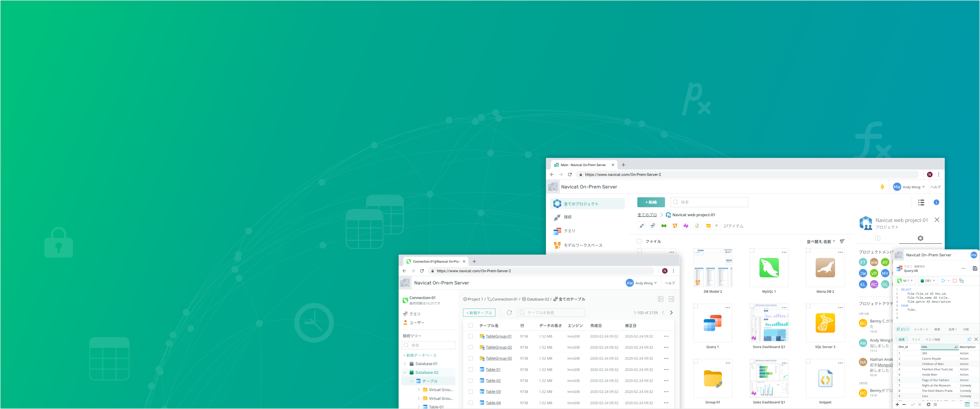Viewport: 980px width, 409px height.
Task: Switch to the 概要 tab
Action: 937,329
